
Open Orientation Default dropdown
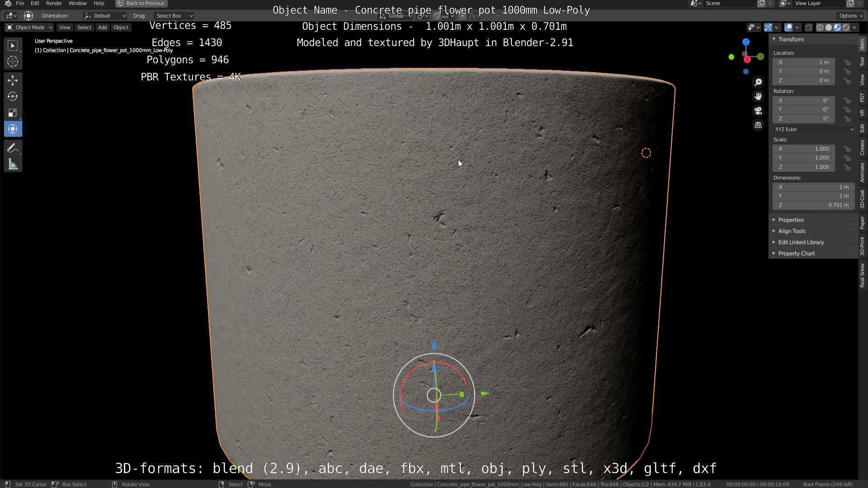point(105,16)
